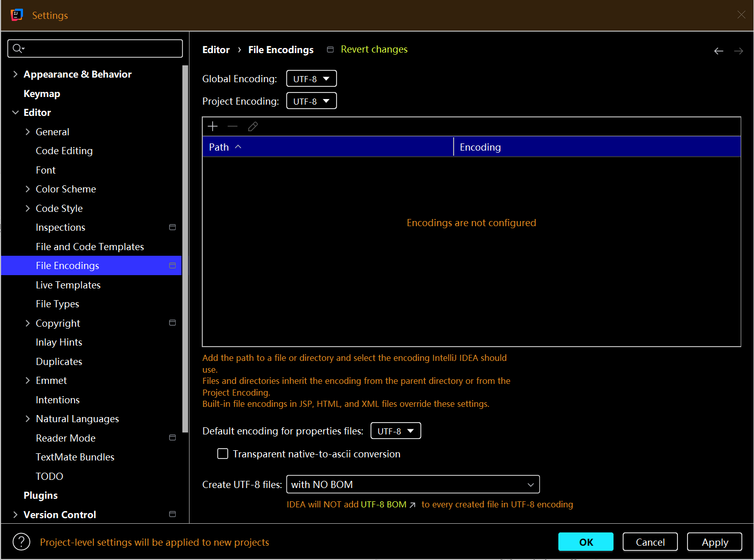Select Live Templates in settings tree
754x560 pixels.
click(x=68, y=285)
